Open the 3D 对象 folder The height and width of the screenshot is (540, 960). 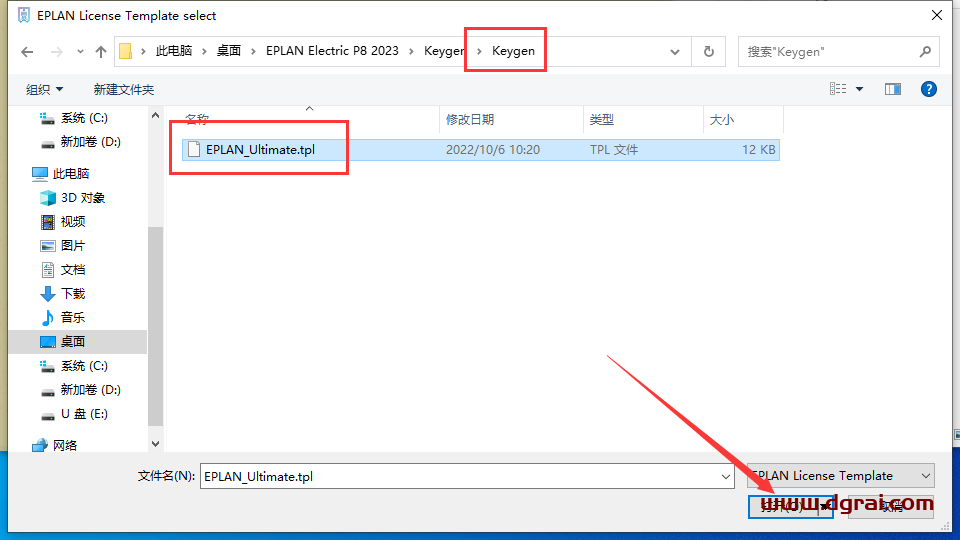click(73, 198)
